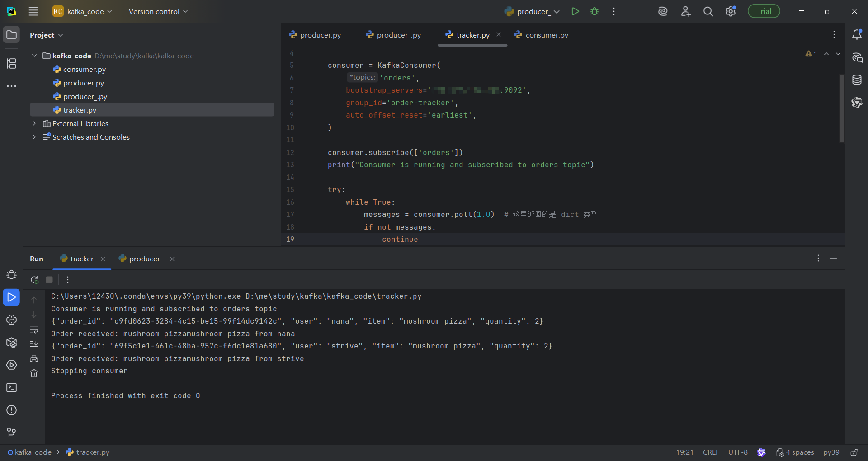Open consumer.py in project tree
This screenshot has width=868, height=461.
(85, 69)
